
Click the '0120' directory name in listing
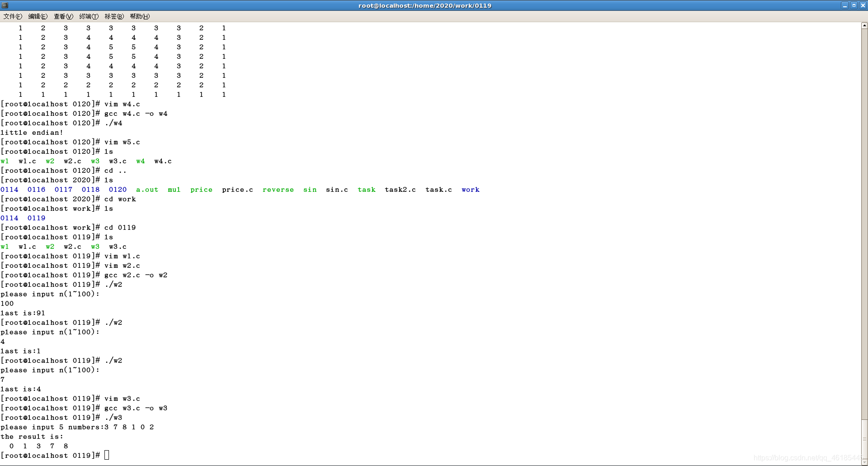coord(118,190)
